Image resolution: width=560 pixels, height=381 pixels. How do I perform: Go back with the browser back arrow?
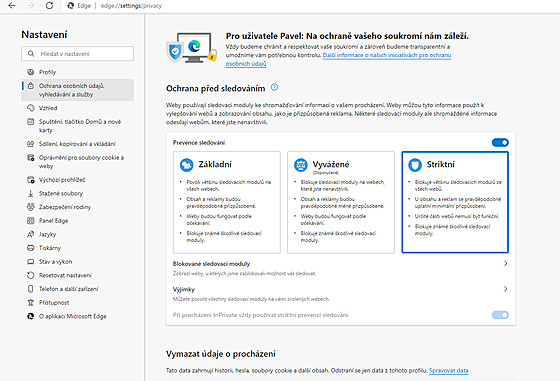tap(12, 5)
